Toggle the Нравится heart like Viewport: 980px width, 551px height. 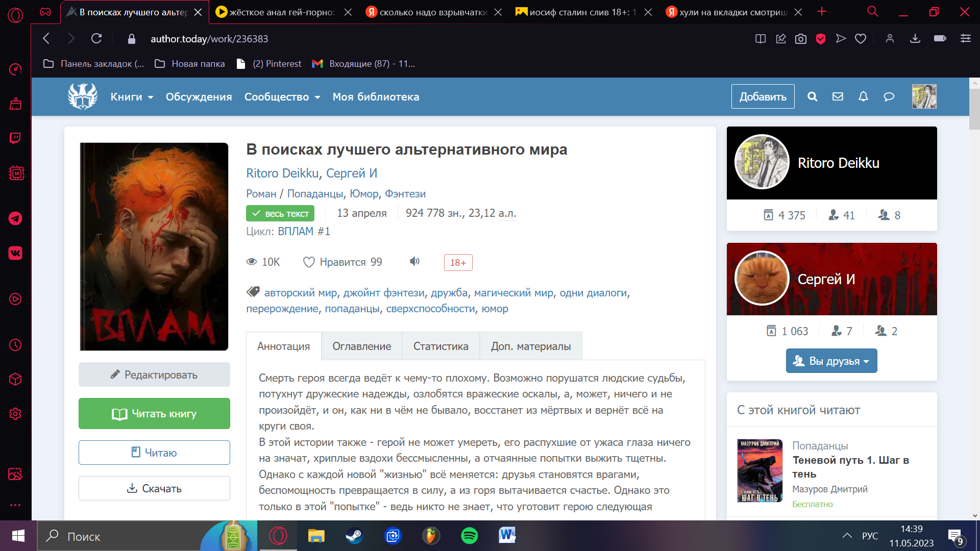pos(309,262)
